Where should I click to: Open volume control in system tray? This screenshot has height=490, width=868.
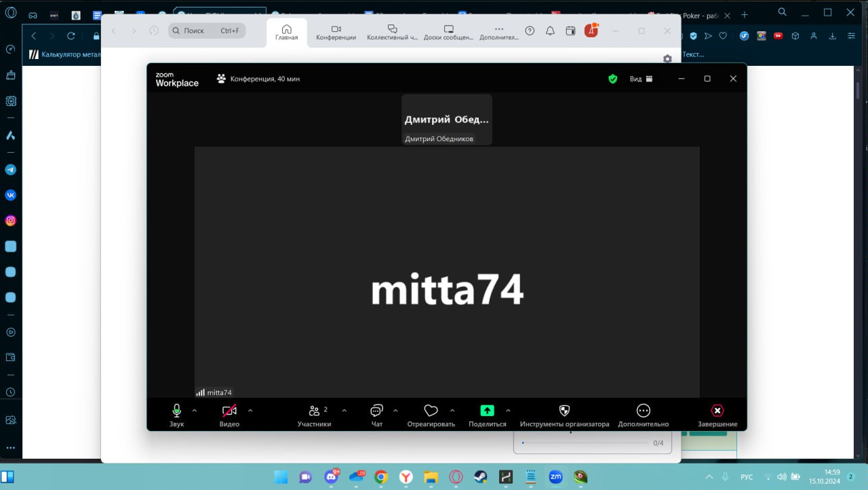click(782, 477)
